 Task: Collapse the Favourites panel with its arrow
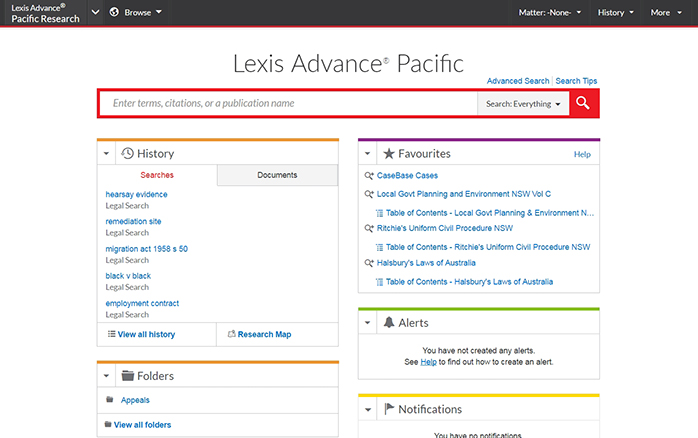point(368,153)
